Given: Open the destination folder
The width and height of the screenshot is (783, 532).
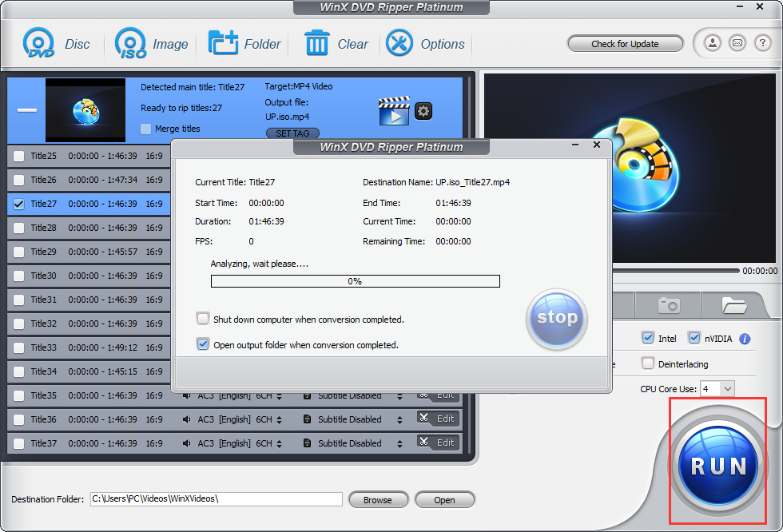Looking at the screenshot, I should pos(444,500).
